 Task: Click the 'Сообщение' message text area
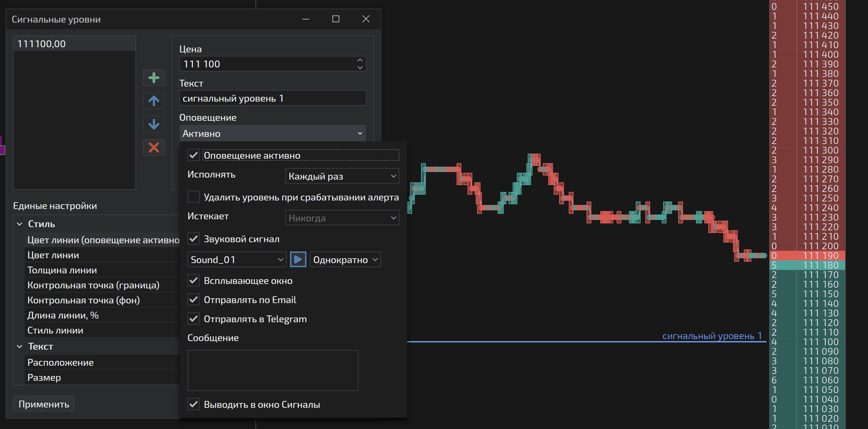[273, 370]
